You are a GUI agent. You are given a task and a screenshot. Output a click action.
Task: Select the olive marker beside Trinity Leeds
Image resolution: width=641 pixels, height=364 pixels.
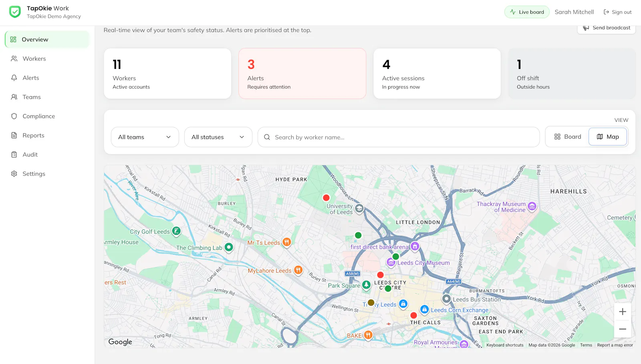click(x=371, y=303)
